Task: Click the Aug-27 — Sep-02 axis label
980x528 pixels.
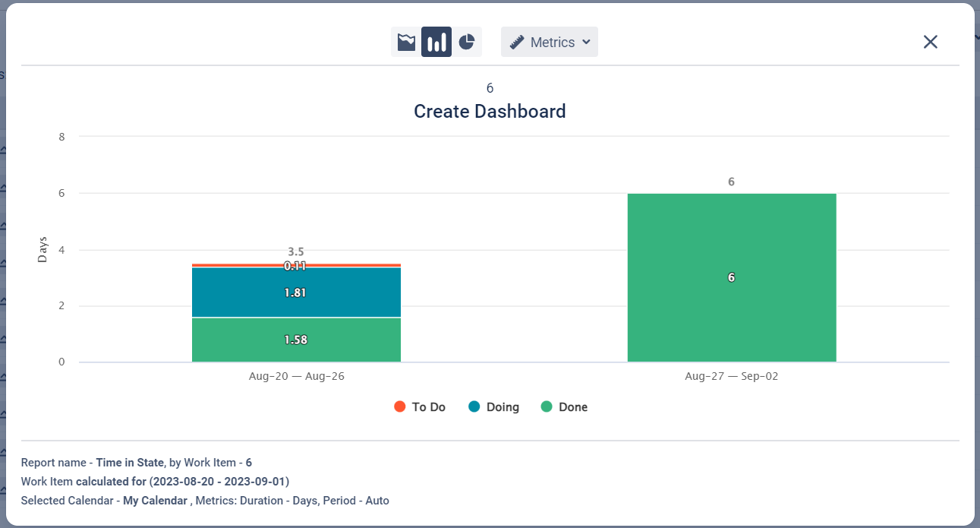Action: pos(731,376)
